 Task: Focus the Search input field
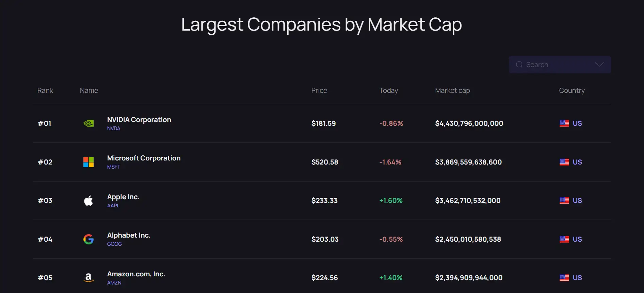pyautogui.click(x=558, y=65)
